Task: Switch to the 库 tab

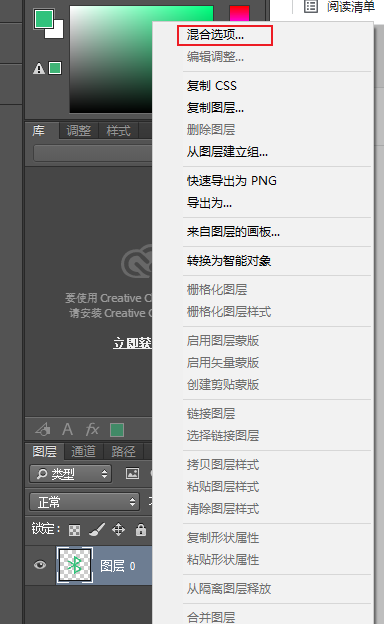Action: (x=39, y=130)
